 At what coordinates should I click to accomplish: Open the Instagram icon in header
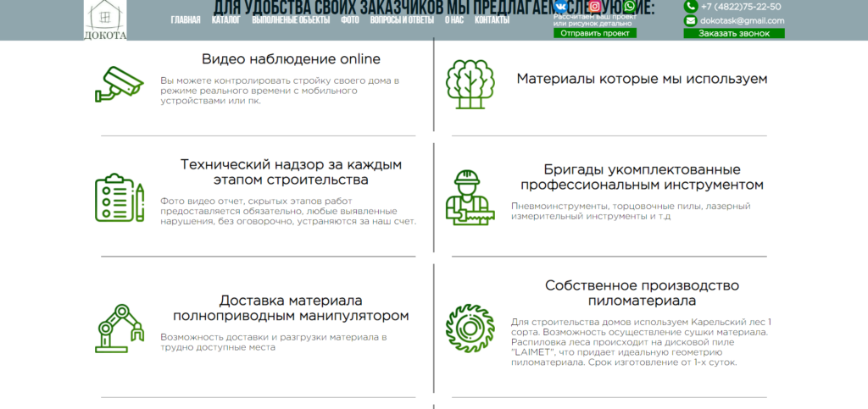[595, 6]
